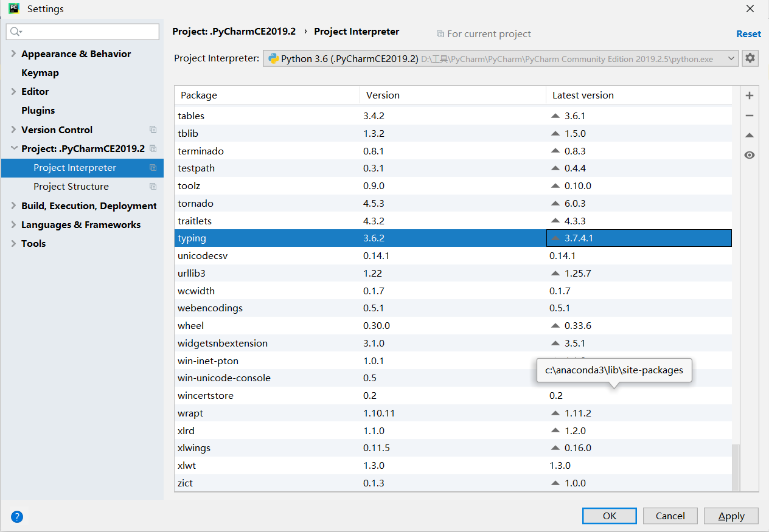Click the plus icon to install package

click(x=750, y=95)
